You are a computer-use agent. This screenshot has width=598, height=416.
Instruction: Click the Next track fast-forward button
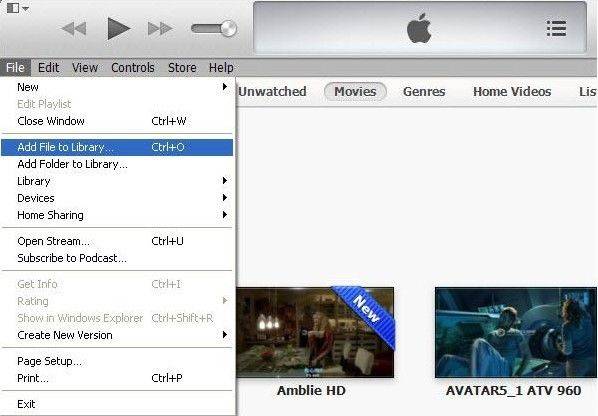click(x=160, y=29)
